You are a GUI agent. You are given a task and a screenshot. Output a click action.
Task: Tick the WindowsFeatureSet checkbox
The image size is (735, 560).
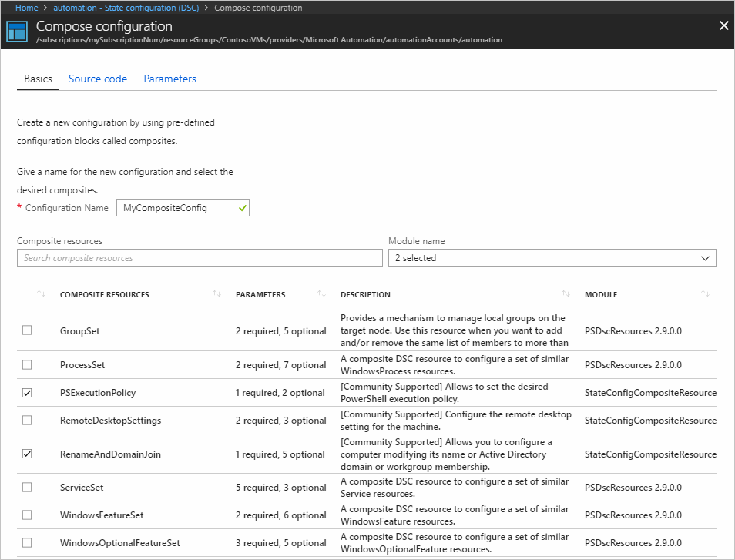tap(27, 515)
